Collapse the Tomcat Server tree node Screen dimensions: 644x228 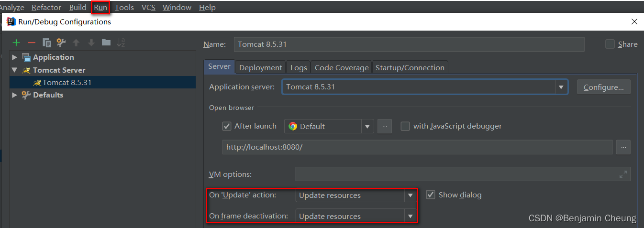(14, 70)
